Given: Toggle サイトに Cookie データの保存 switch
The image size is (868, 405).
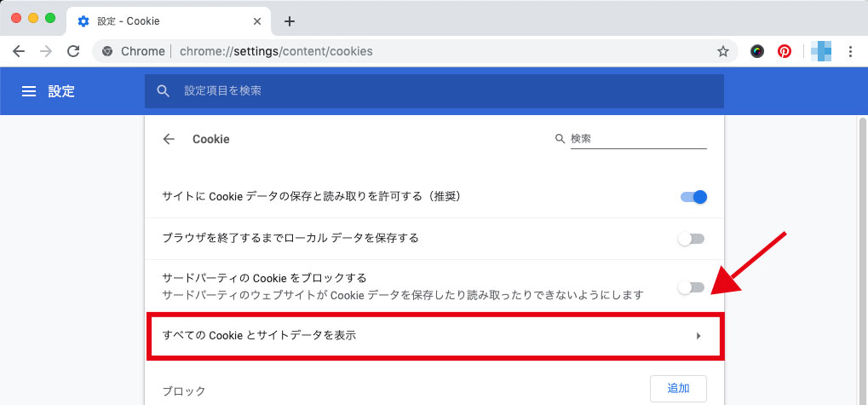Looking at the screenshot, I should click(693, 197).
